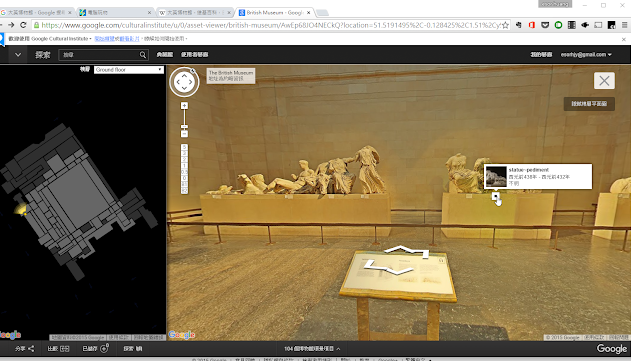This screenshot has height=361, width=631.
Task: Bookmark this page with star icon
Action: 505,25
